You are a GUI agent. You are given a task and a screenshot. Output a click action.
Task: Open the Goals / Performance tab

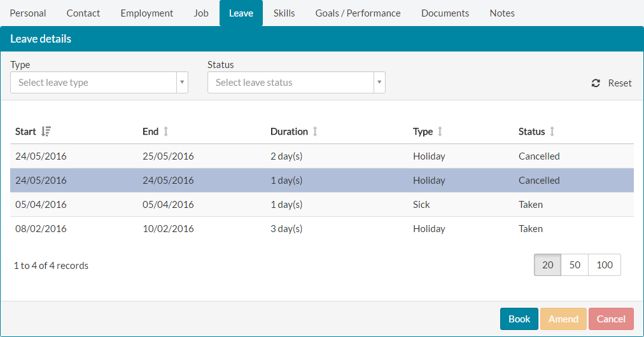coord(358,13)
